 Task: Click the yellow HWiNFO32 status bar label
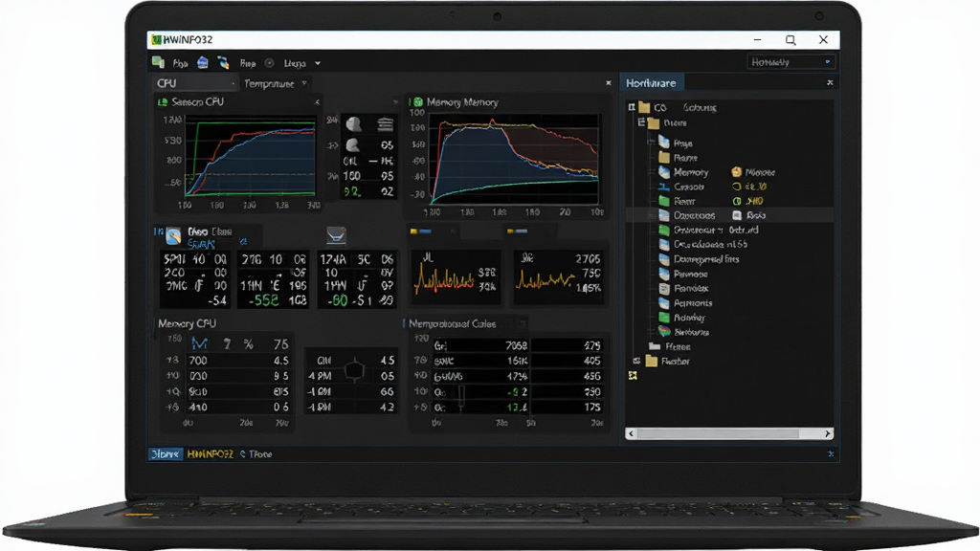[x=210, y=454]
